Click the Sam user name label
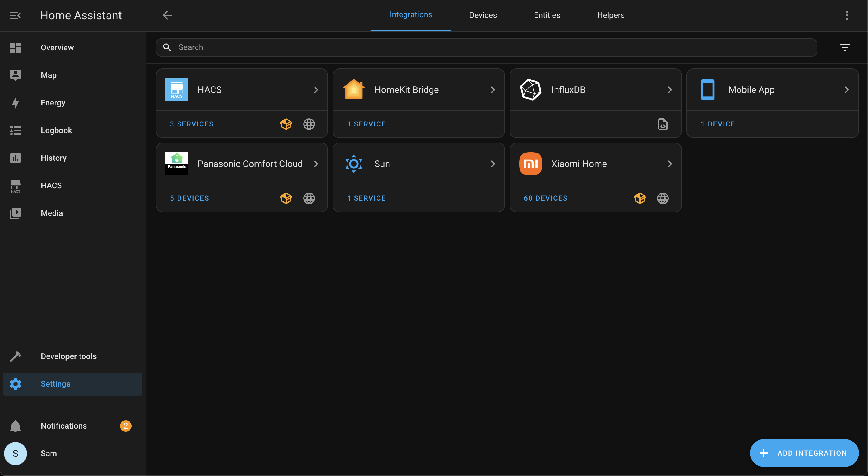 (x=49, y=454)
